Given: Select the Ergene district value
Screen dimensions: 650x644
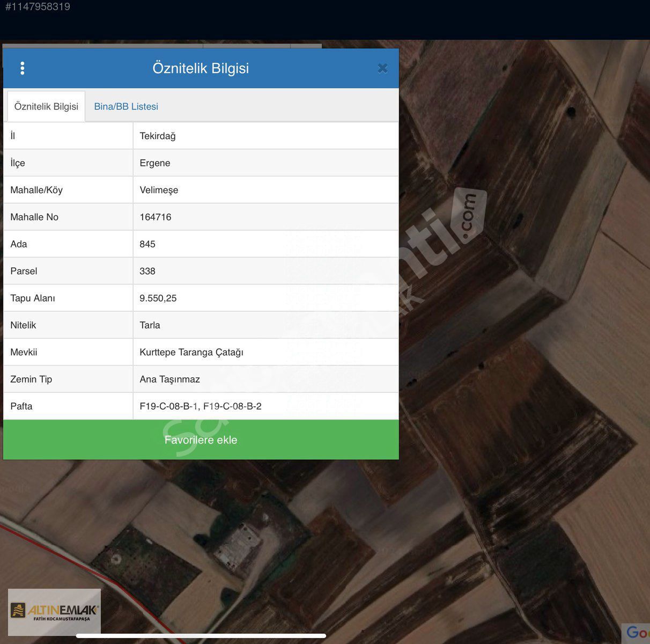Looking at the screenshot, I should pyautogui.click(x=155, y=163).
